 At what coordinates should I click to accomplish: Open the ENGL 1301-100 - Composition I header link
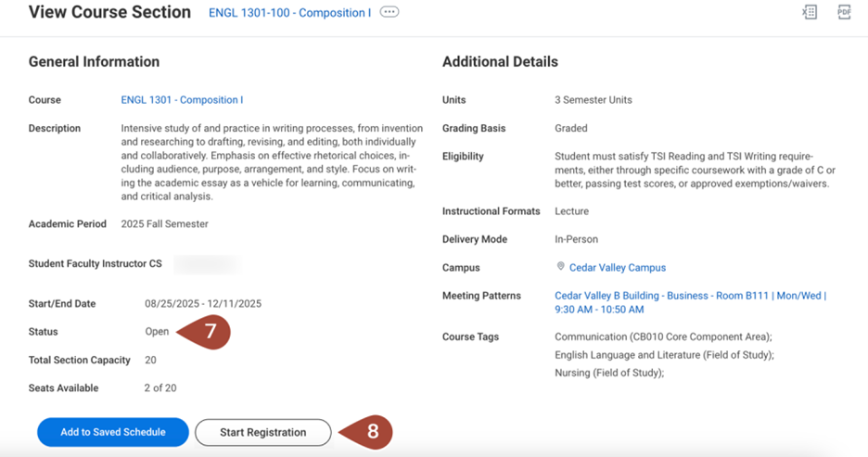click(289, 13)
